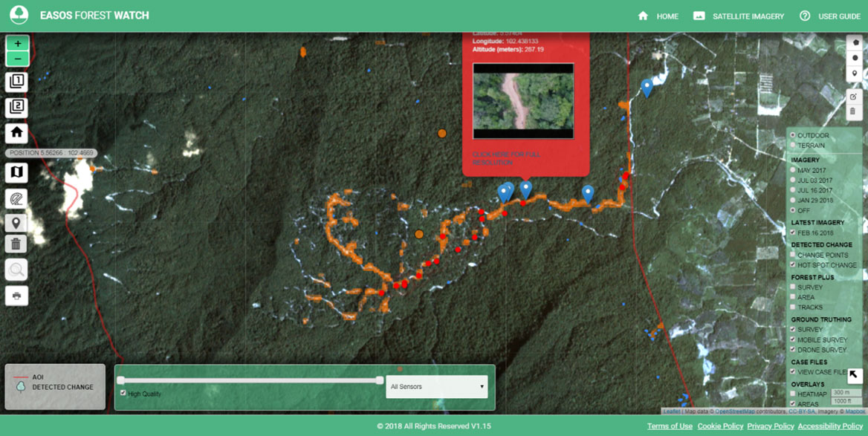Click the OpenStreetMap attribution link

(x=734, y=411)
